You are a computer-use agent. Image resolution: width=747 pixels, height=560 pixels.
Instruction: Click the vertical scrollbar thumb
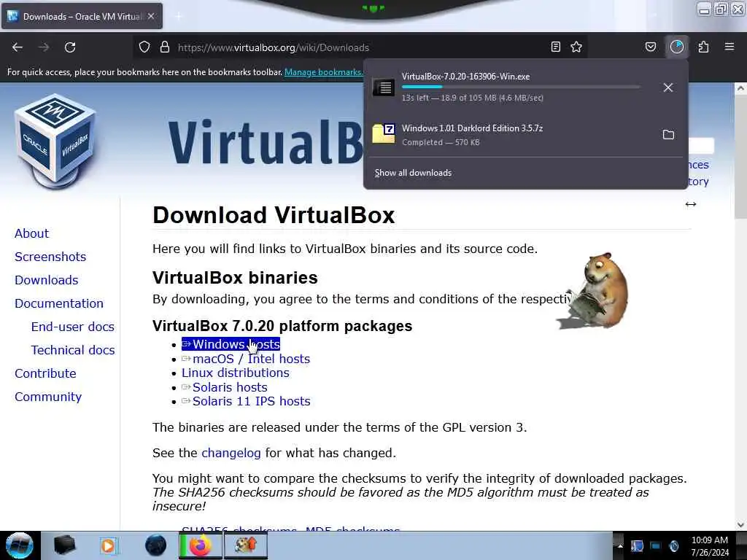740,156
